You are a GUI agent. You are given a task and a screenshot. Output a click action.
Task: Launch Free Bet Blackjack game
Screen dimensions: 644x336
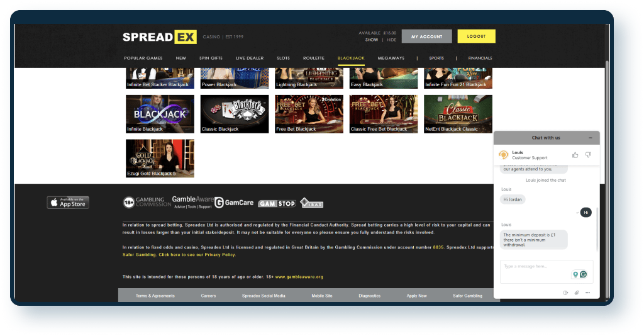309,114
